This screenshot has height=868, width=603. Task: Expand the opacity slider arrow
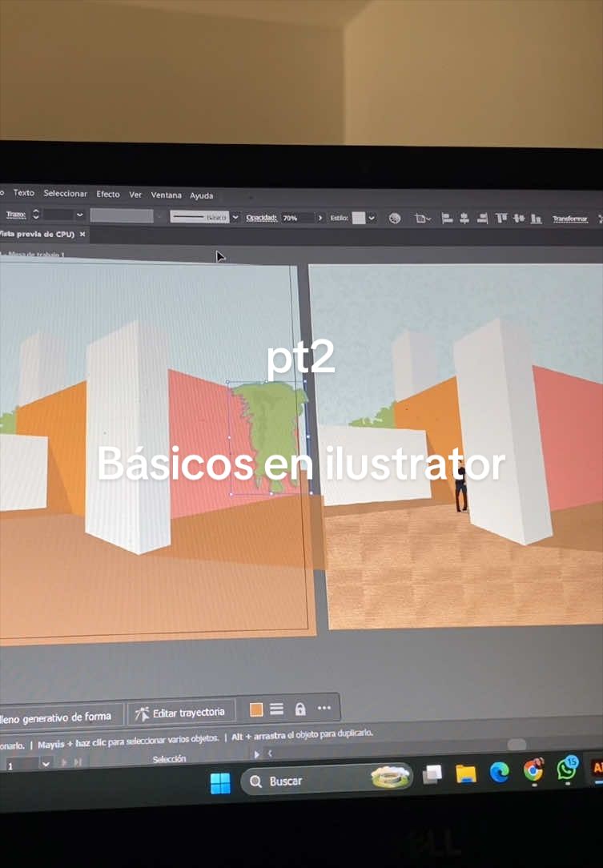click(320, 218)
